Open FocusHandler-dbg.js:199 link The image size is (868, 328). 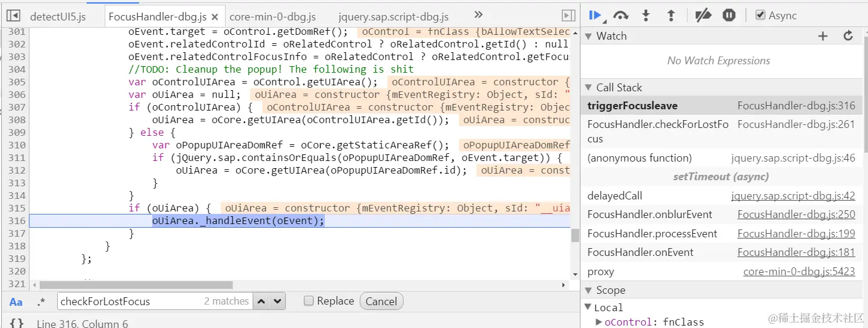(x=796, y=234)
